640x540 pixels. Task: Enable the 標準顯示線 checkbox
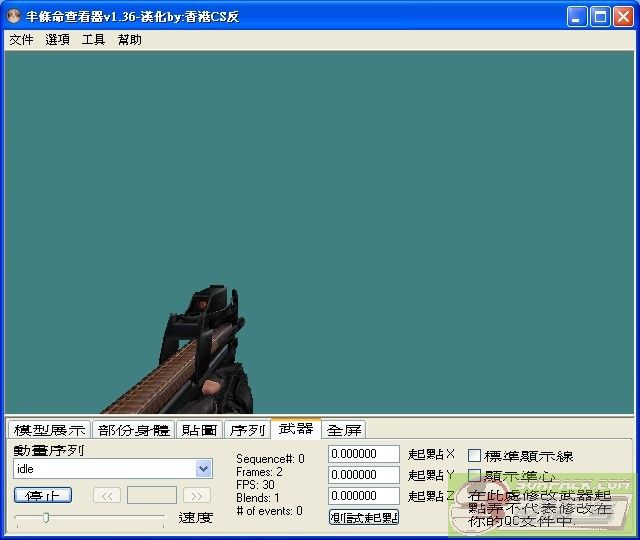[x=474, y=456]
